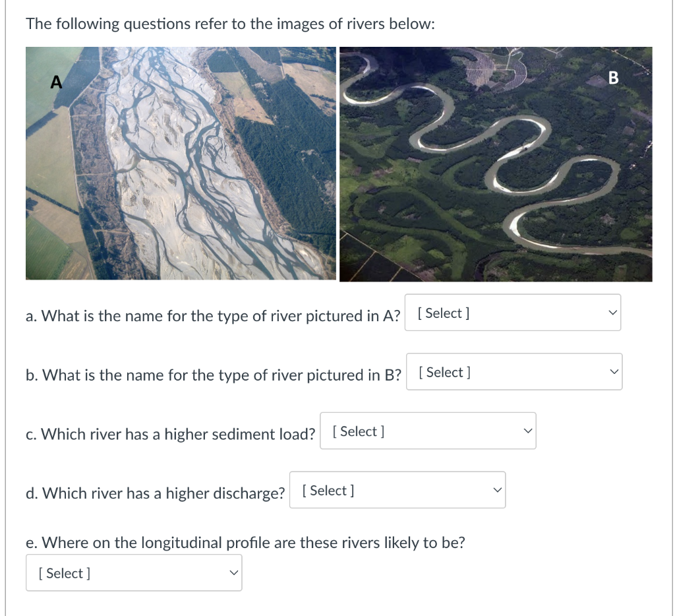
Task: Click the chevron on question a's selector
Action: coord(612,313)
